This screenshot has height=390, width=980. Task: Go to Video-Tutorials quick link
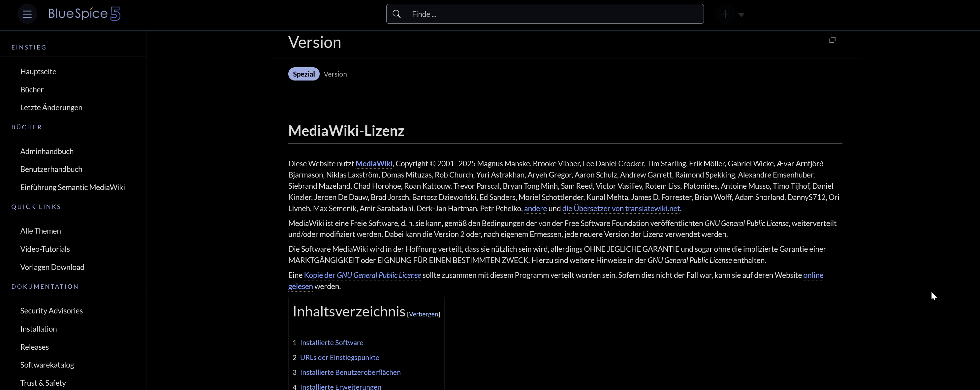tap(45, 249)
